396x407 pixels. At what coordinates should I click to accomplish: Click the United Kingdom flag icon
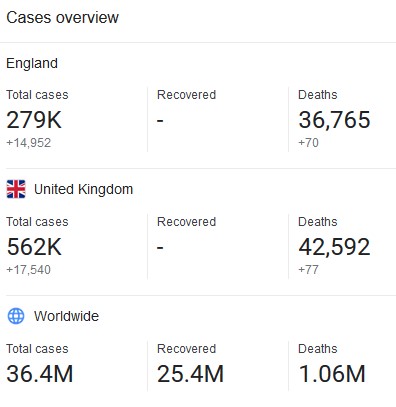pos(16,189)
